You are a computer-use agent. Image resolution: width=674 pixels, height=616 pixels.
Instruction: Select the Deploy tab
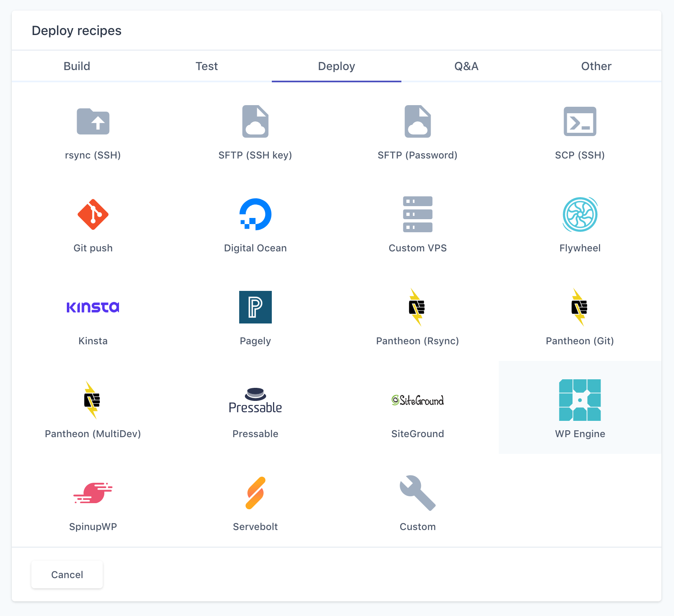pos(337,66)
